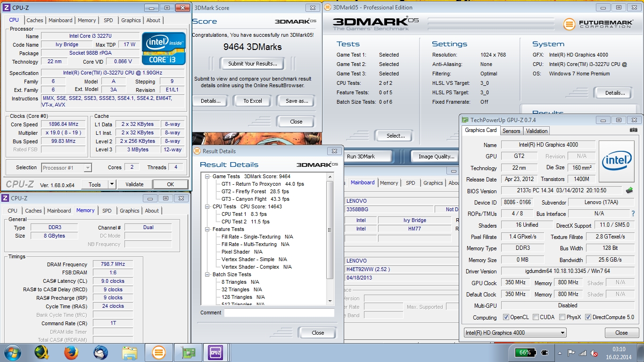644x362 pixels.
Task: Toggle the DirectCompute 5.0 checkbox
Action: click(588, 317)
